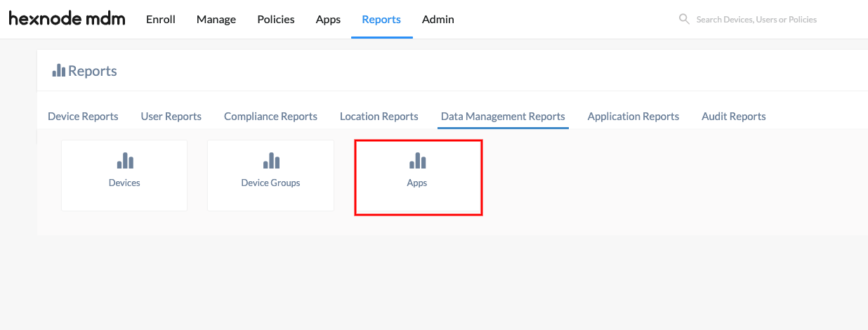Switch to the User Reports tab
Viewport: 868px width, 330px height.
(171, 117)
